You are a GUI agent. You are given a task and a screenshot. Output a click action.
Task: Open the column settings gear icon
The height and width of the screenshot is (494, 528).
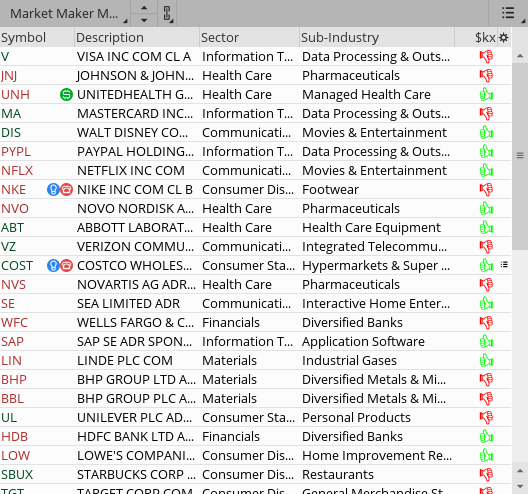[x=503, y=37]
